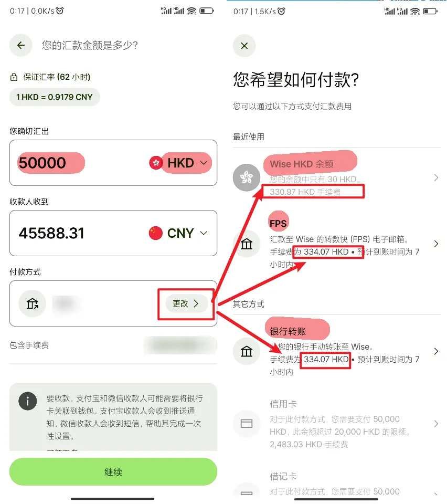Tap the Hong Kong flag balance icon
Image resolution: width=447 pixels, height=504 pixels.
tap(247, 177)
